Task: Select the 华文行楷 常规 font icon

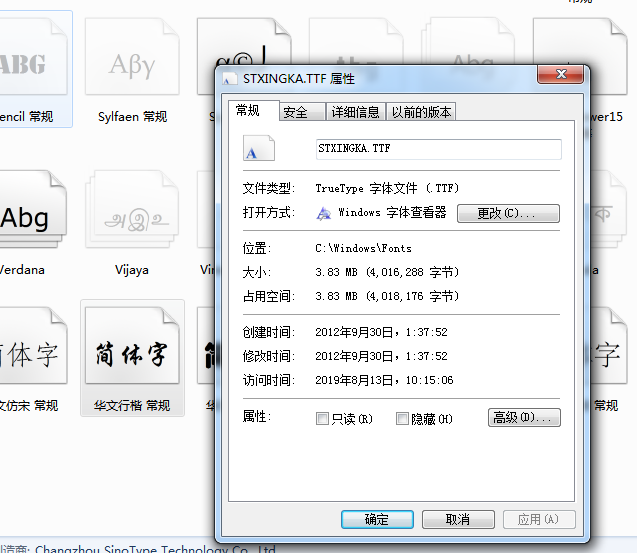Action: 132,345
